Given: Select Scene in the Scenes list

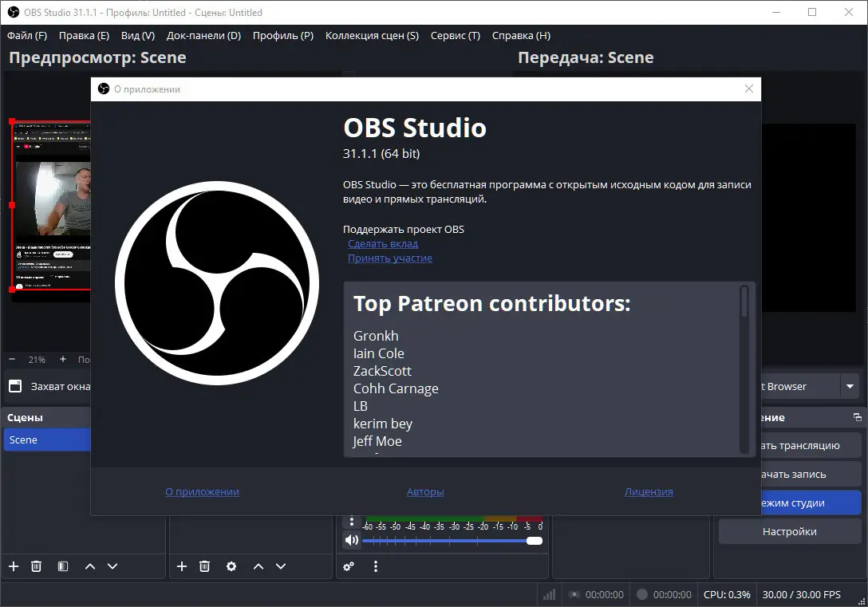Looking at the screenshot, I should [48, 439].
